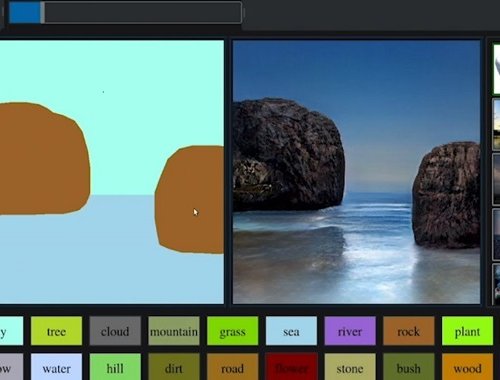This screenshot has width=500, height=380.
Task: Click the generated rocks photo output
Action: click(x=356, y=172)
